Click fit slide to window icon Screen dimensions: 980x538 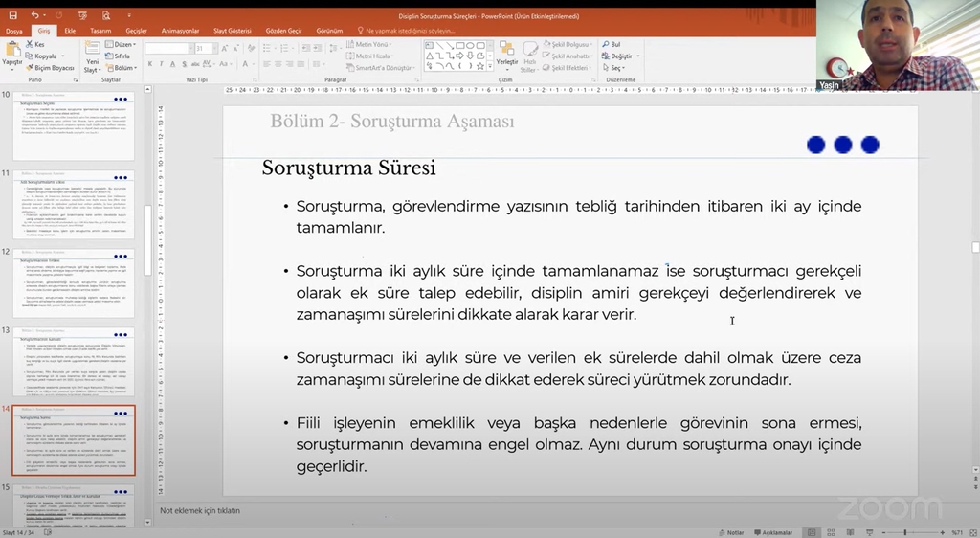(x=972, y=532)
